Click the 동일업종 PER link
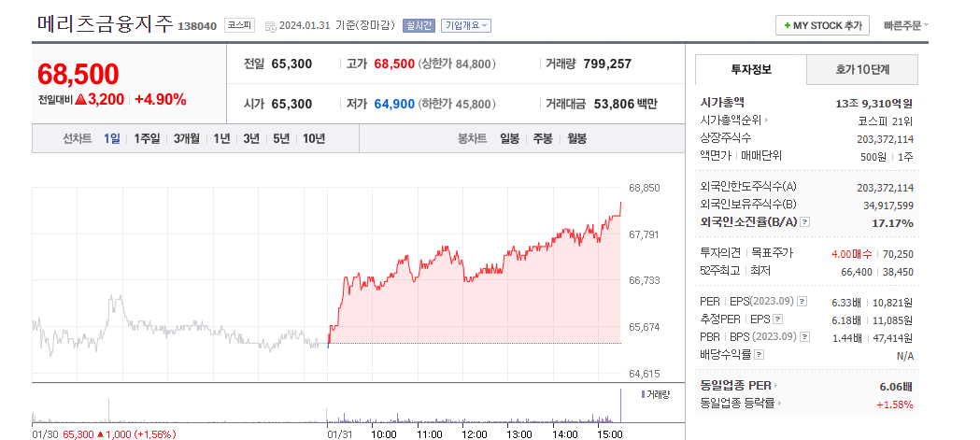 coord(736,386)
